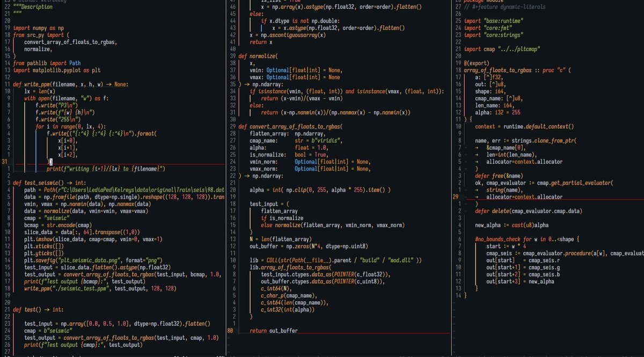Click the 'vmin_norm:' parameter line
The width and height of the screenshot is (644, 357).
coord(310,162)
